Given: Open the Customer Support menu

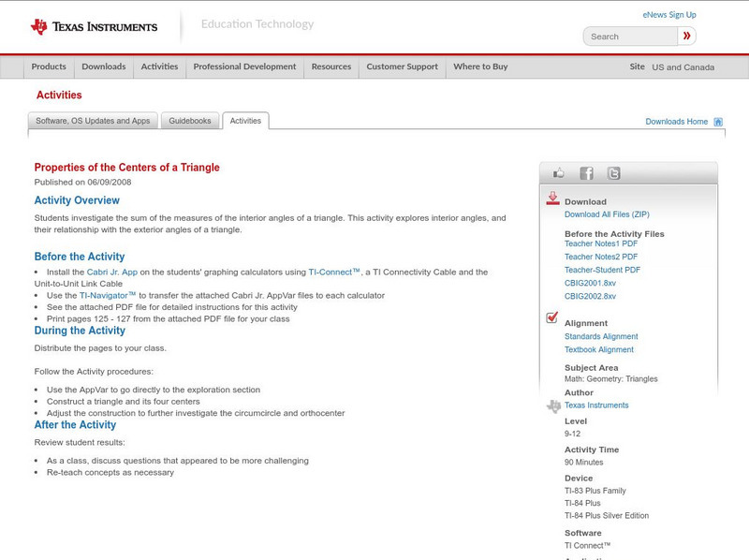Looking at the screenshot, I should (403, 66).
